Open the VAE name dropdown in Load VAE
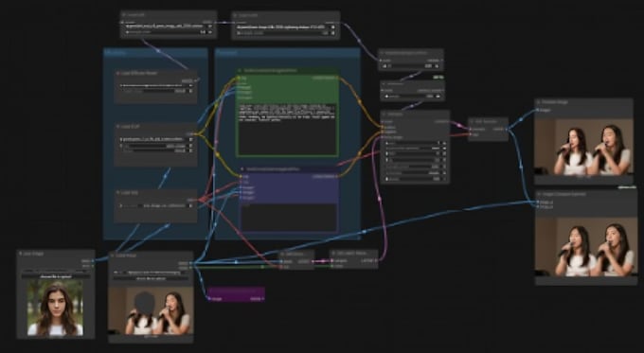The image size is (644, 353). [156, 205]
